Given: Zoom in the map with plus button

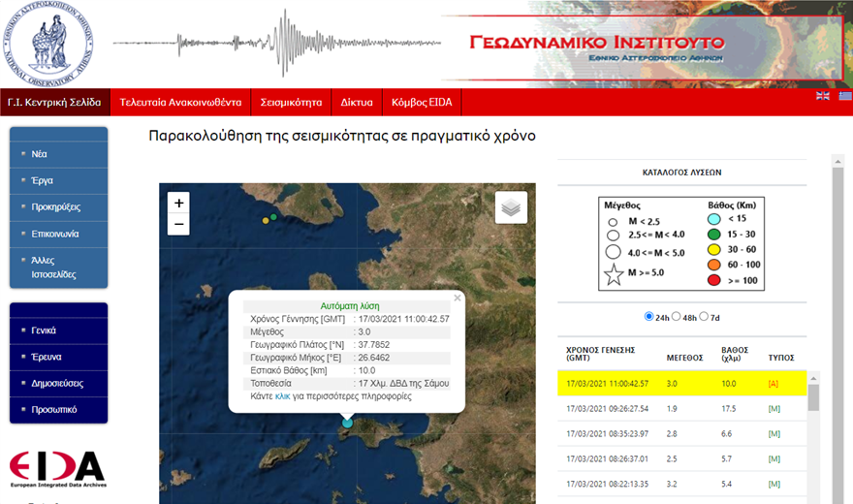Looking at the screenshot, I should pos(178,203).
